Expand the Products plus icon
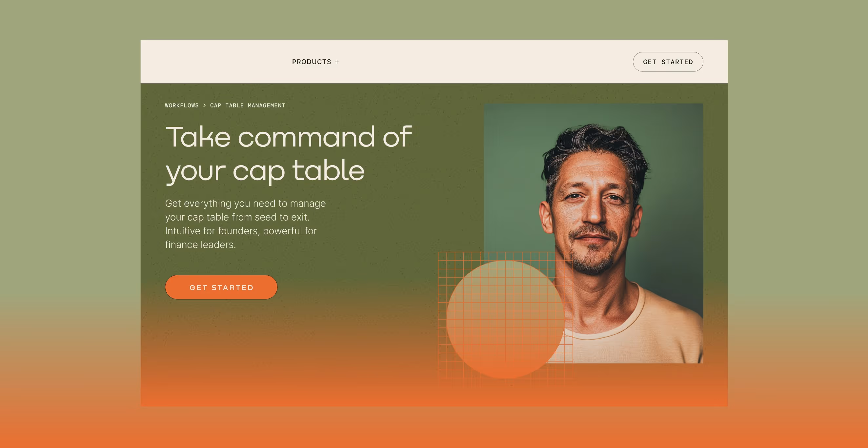This screenshot has height=448, width=868. coord(337,62)
